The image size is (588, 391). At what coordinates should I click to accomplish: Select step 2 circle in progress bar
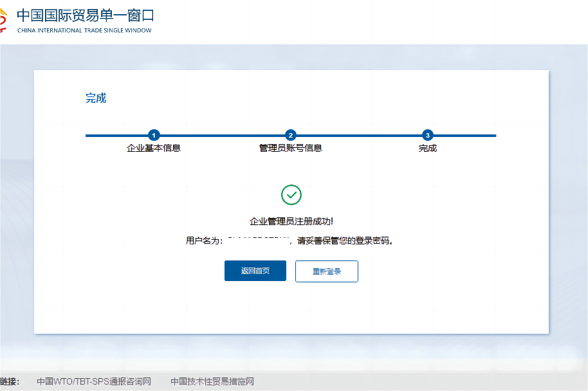(x=291, y=135)
